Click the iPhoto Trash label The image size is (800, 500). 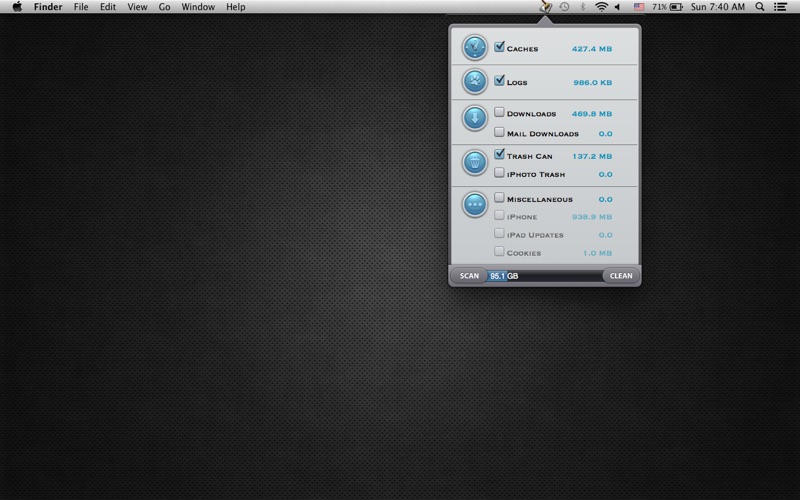point(536,174)
